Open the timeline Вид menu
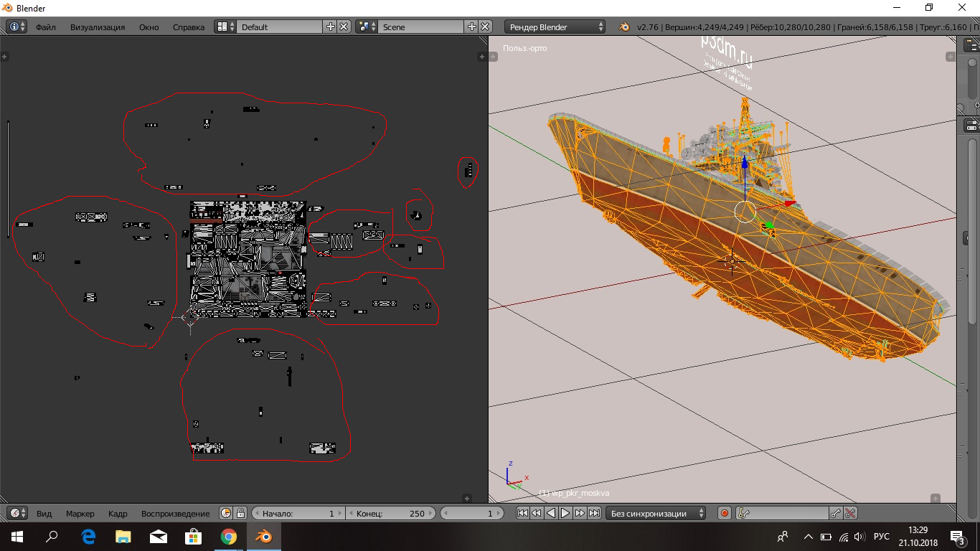The height and width of the screenshot is (551, 980). coord(44,514)
